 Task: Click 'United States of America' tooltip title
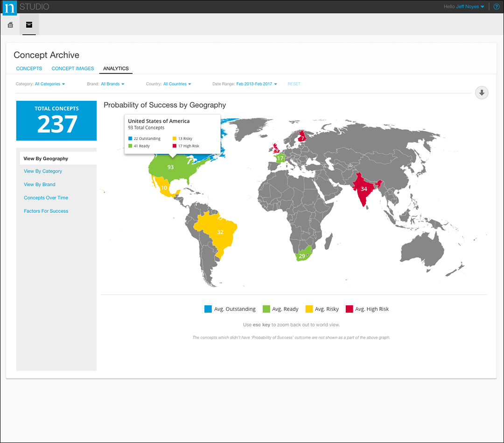(159, 121)
